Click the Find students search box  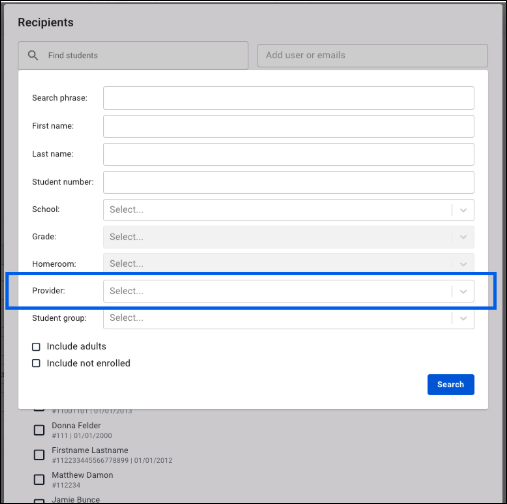(133, 55)
